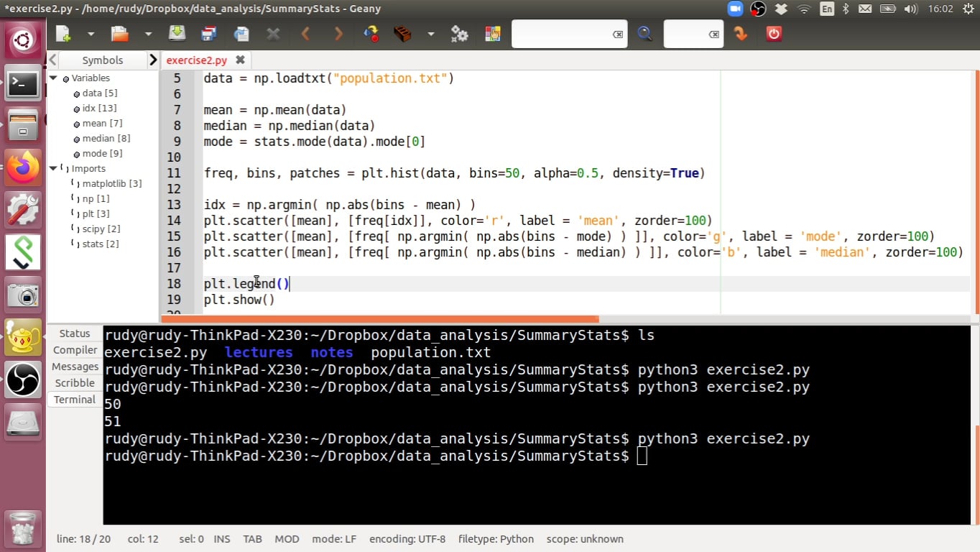Screen dimensions: 980x552
Task: Click the Compile icon in toolbar
Action: (371, 34)
